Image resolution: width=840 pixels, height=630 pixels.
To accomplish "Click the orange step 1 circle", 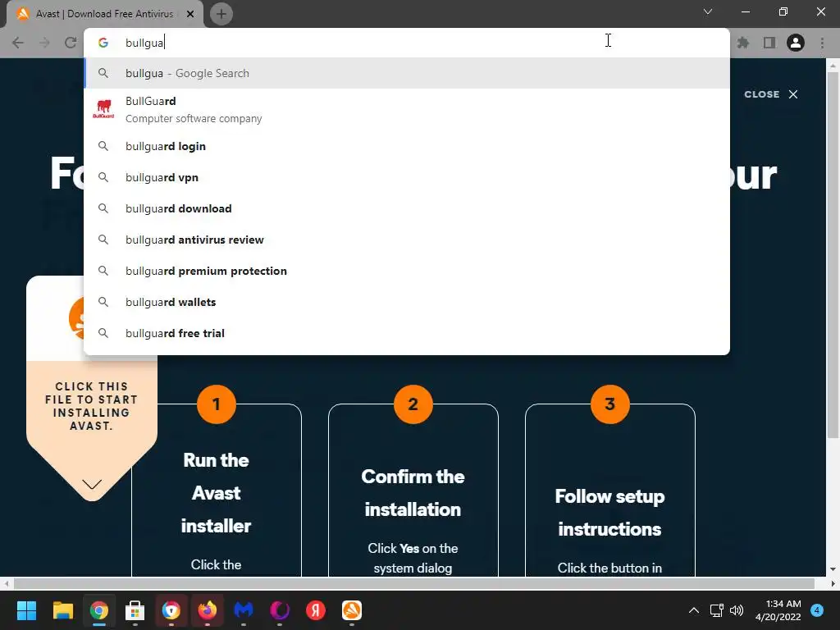I will (x=217, y=404).
